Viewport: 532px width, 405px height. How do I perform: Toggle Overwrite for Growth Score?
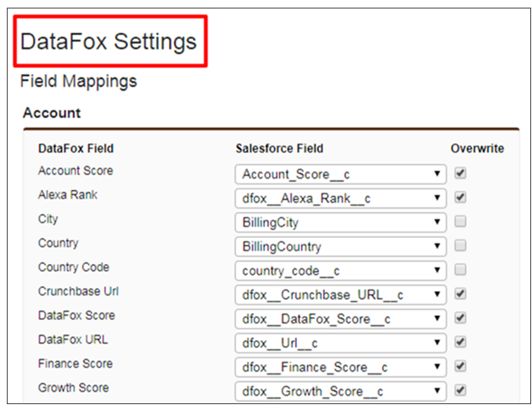460,391
